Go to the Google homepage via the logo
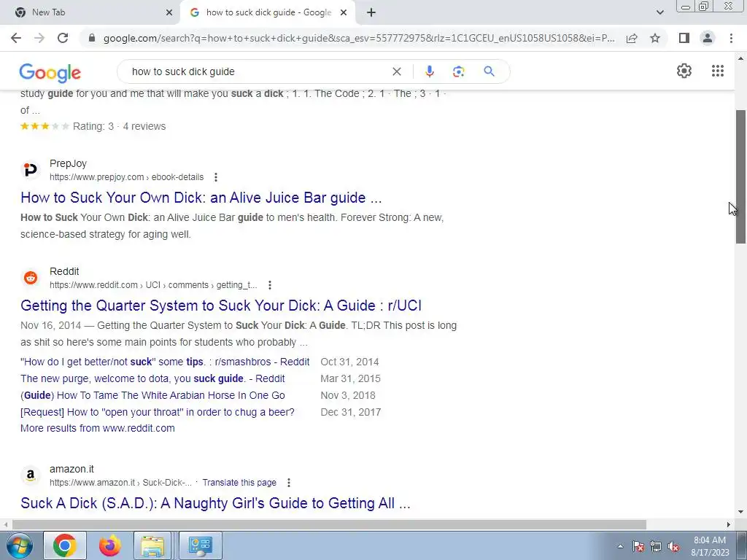 [x=50, y=72]
